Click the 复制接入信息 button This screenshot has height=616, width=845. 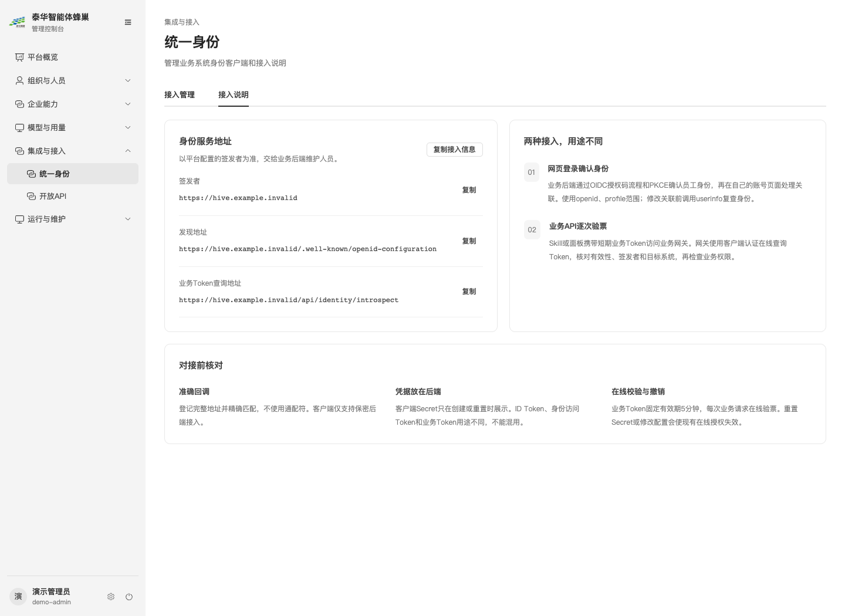coord(455,150)
